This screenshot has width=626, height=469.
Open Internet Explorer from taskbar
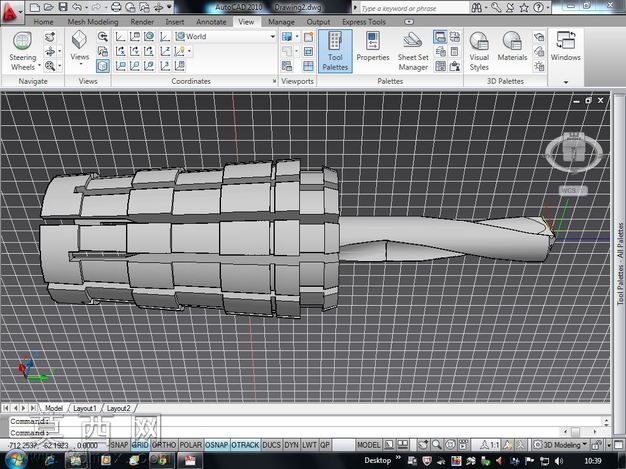50,460
